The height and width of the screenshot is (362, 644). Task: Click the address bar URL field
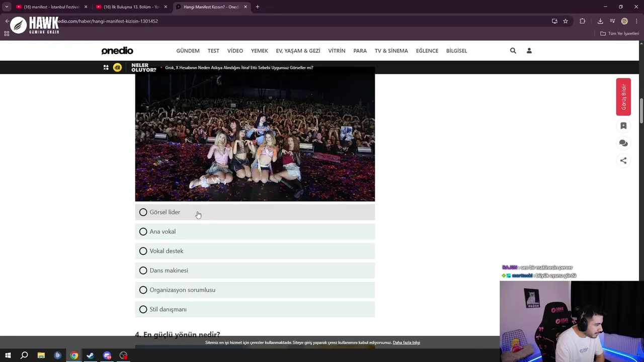[297, 21]
